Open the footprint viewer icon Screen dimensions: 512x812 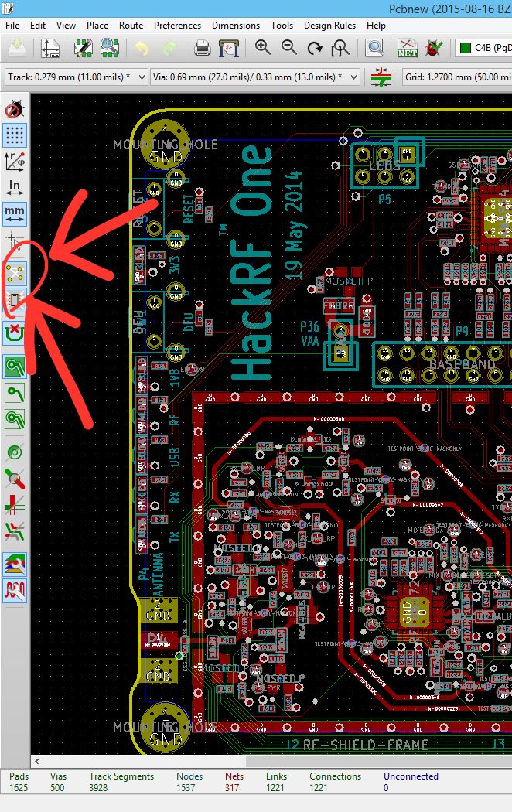[x=109, y=48]
